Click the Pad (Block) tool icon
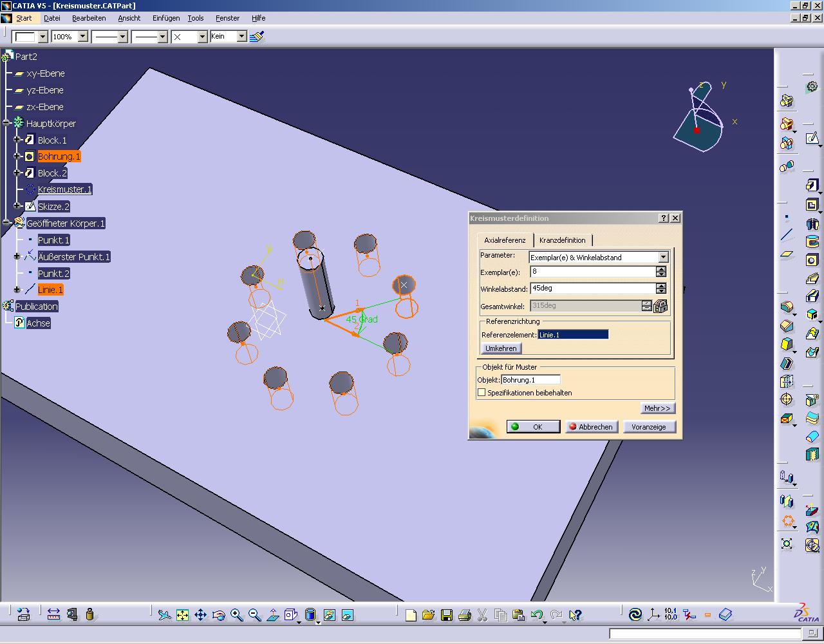The height and width of the screenshot is (644, 824). click(812, 185)
